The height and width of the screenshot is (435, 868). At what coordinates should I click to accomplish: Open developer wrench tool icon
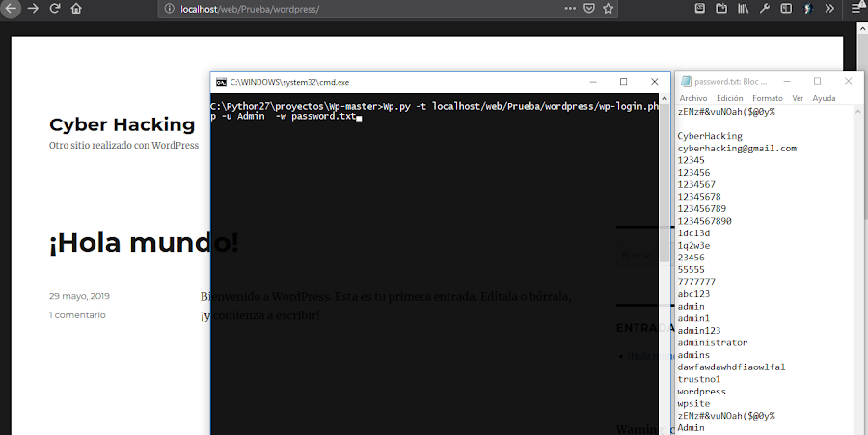(765, 9)
